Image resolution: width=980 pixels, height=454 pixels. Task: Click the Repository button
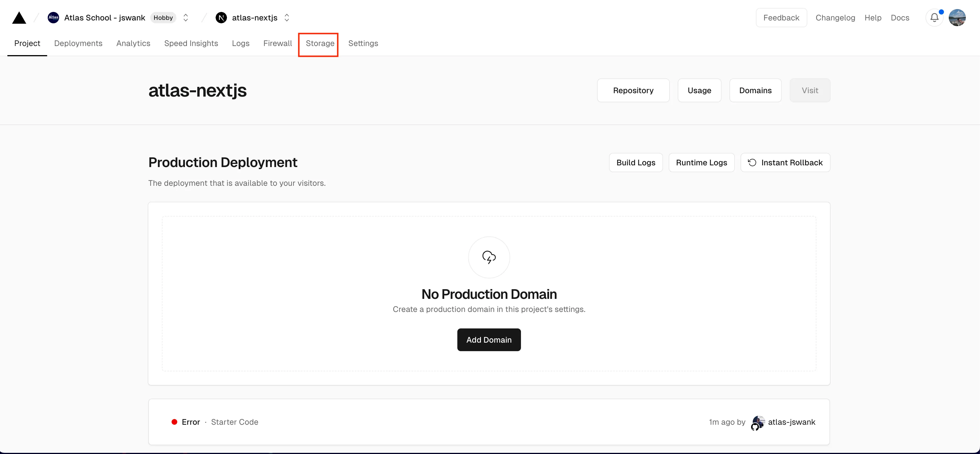click(x=633, y=90)
